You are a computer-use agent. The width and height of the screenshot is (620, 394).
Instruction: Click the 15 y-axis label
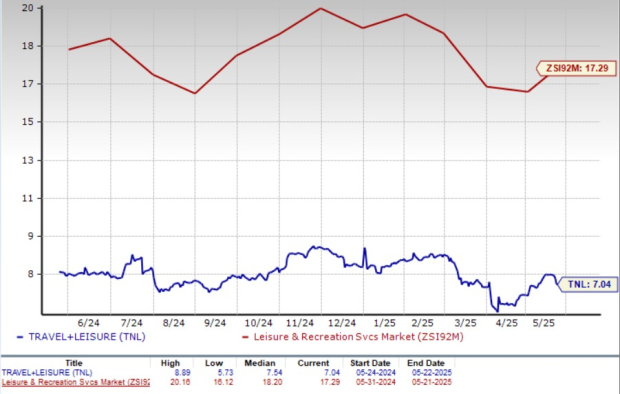pyautogui.click(x=27, y=122)
